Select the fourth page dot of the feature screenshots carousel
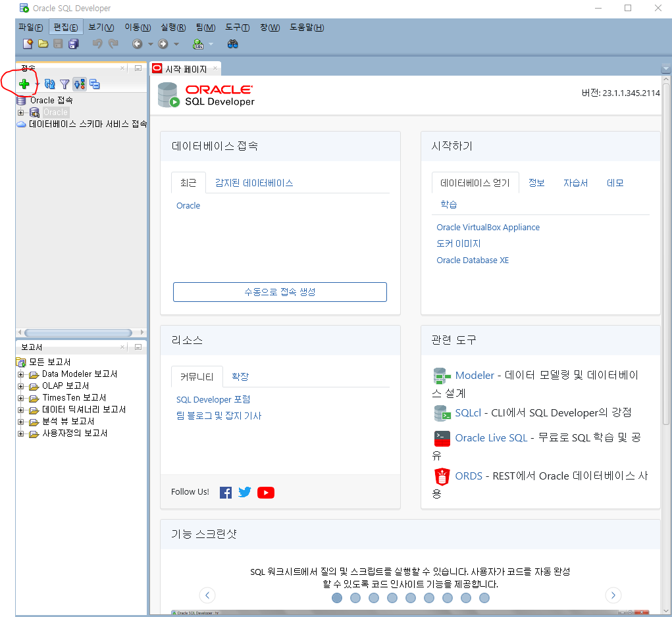Image resolution: width=672 pixels, height=617 pixels. [392, 598]
